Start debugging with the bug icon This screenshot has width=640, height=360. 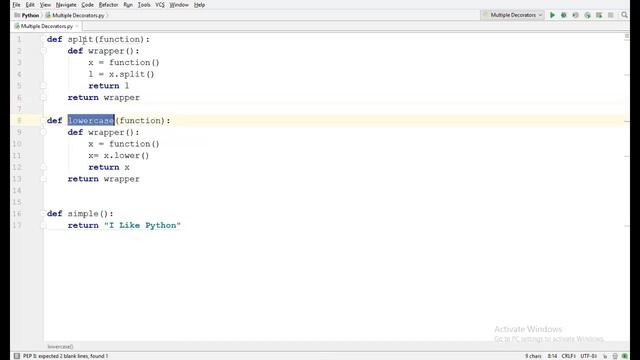(564, 15)
